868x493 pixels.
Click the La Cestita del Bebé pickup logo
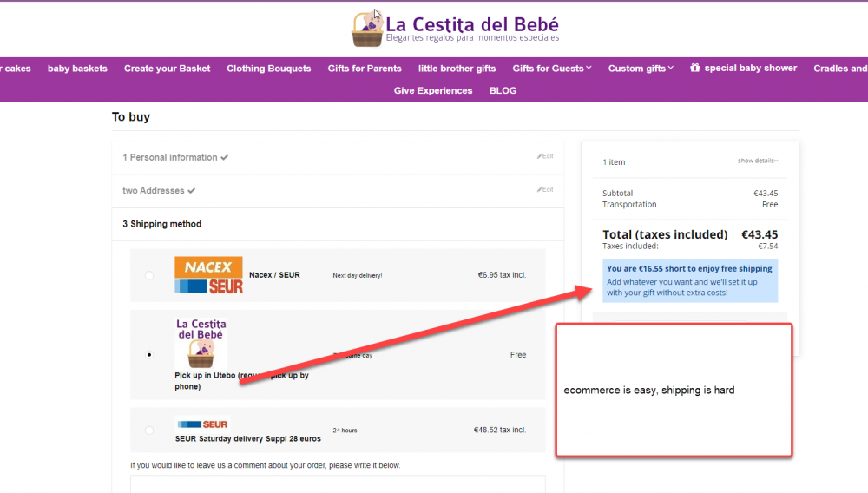coord(201,343)
